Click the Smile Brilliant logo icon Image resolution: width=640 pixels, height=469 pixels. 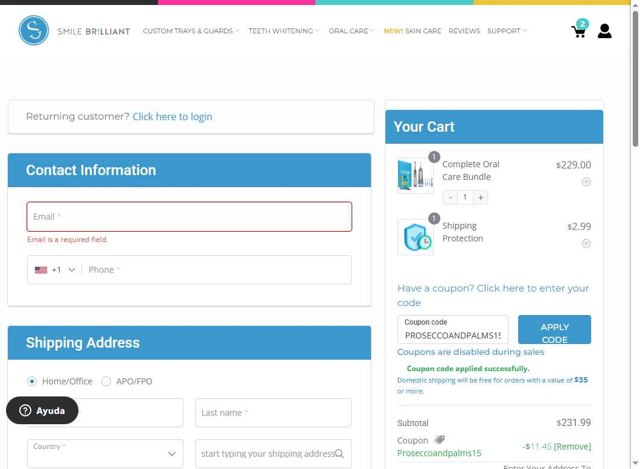(33, 30)
